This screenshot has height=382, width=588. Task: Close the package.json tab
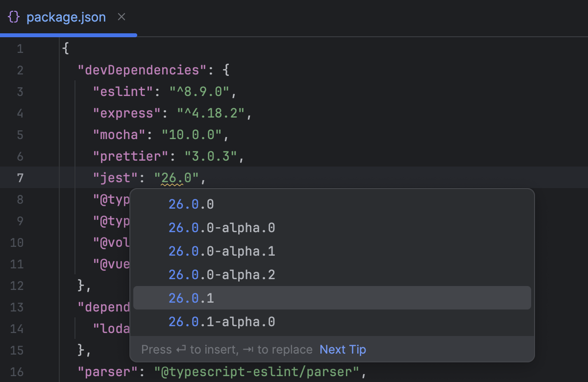(121, 17)
